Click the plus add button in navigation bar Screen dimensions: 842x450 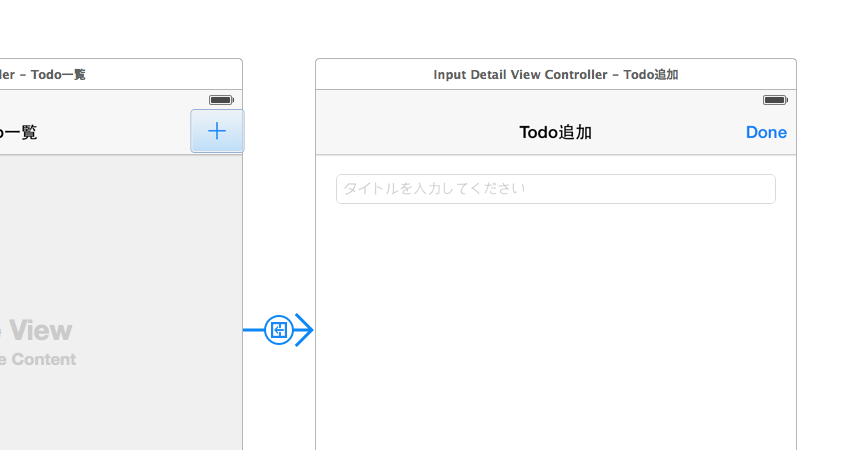(217, 131)
